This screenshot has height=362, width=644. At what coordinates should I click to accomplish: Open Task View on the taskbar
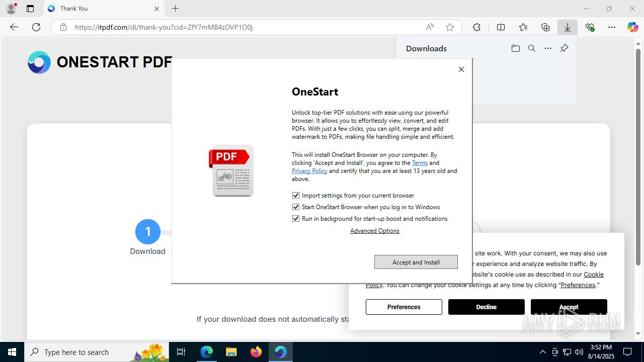[x=181, y=352]
